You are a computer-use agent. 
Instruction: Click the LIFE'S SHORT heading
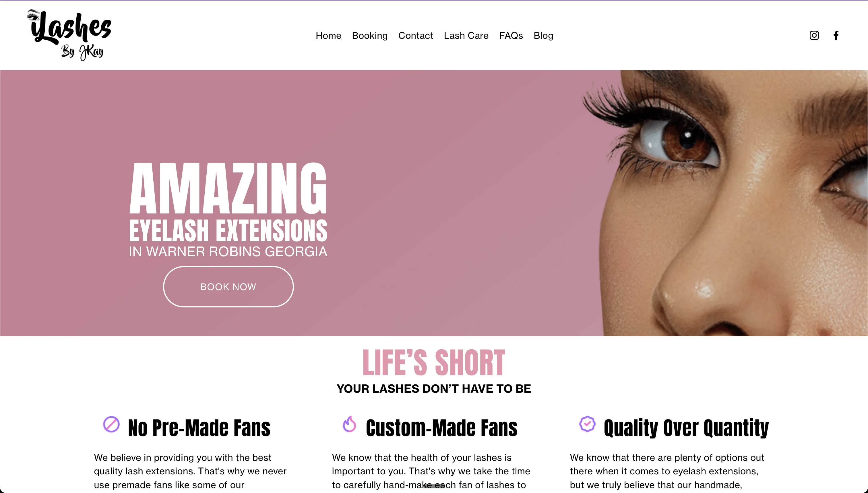[434, 363]
